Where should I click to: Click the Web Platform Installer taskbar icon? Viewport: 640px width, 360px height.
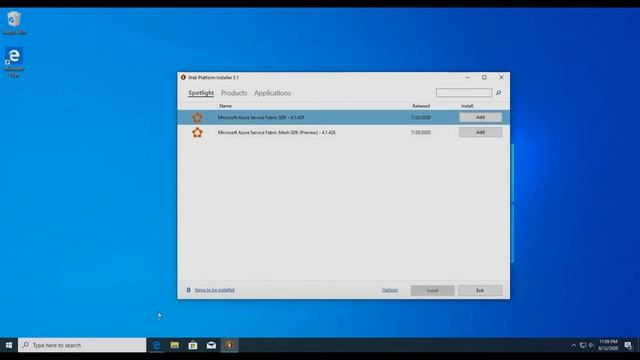[230, 345]
